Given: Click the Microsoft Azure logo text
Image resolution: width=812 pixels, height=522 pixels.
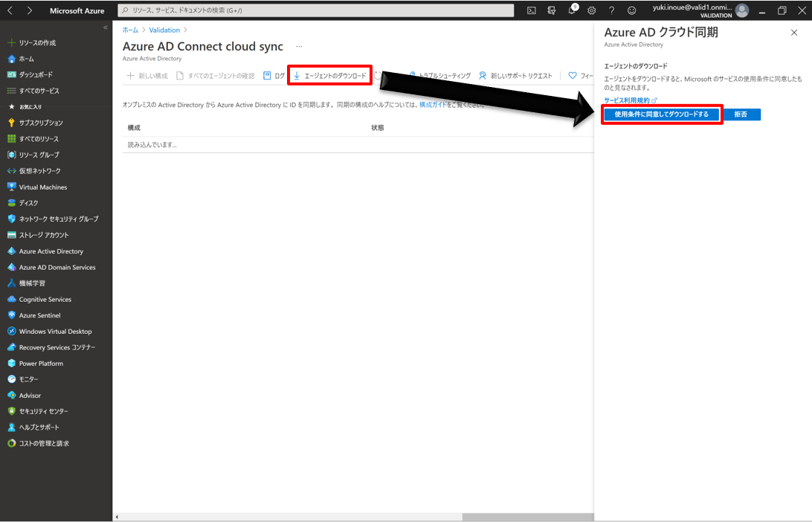Looking at the screenshot, I should pos(77,10).
